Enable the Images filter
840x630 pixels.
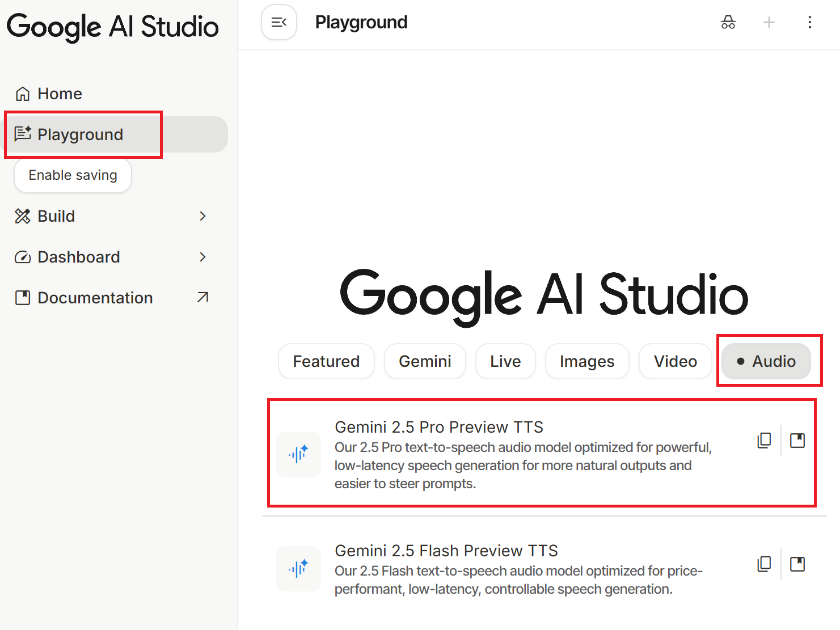click(586, 361)
